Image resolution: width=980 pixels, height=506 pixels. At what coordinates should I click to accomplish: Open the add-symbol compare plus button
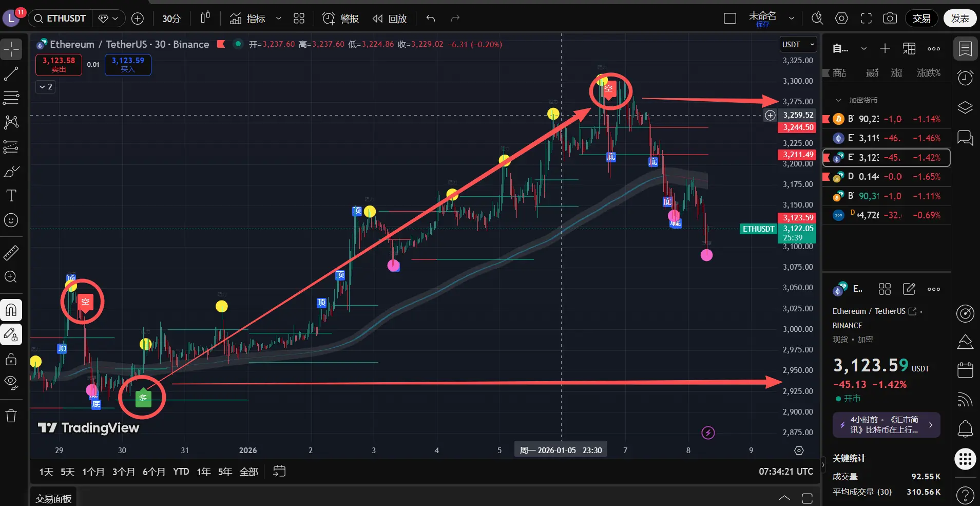click(138, 18)
